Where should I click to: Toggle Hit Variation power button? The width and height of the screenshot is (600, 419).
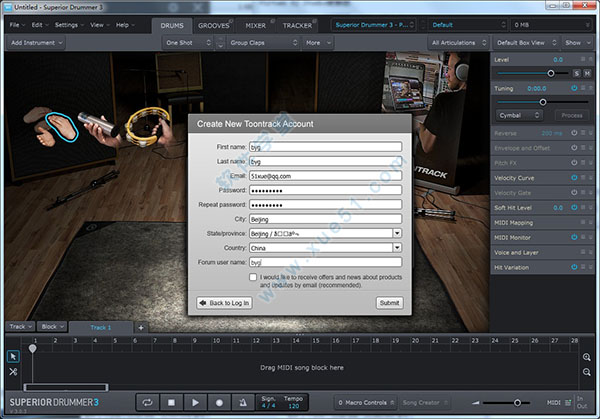point(574,267)
